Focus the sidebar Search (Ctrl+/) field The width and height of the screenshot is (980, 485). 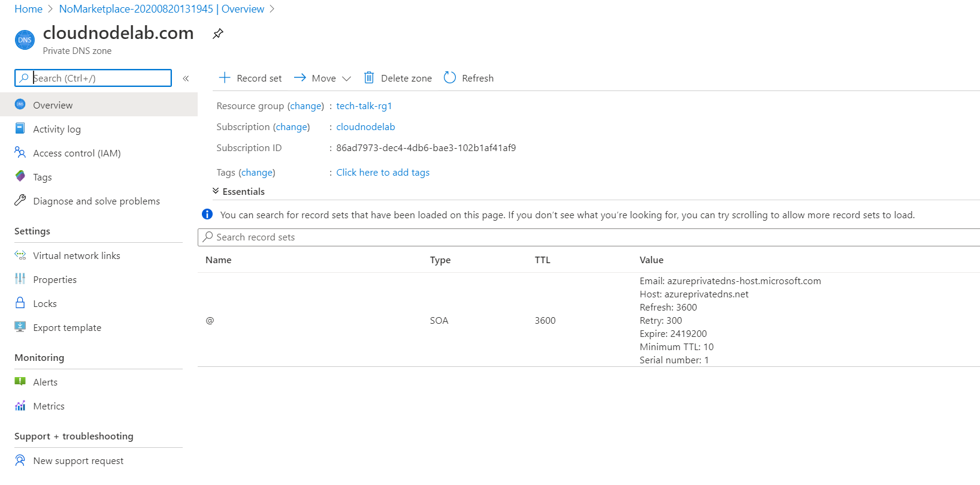(93, 78)
